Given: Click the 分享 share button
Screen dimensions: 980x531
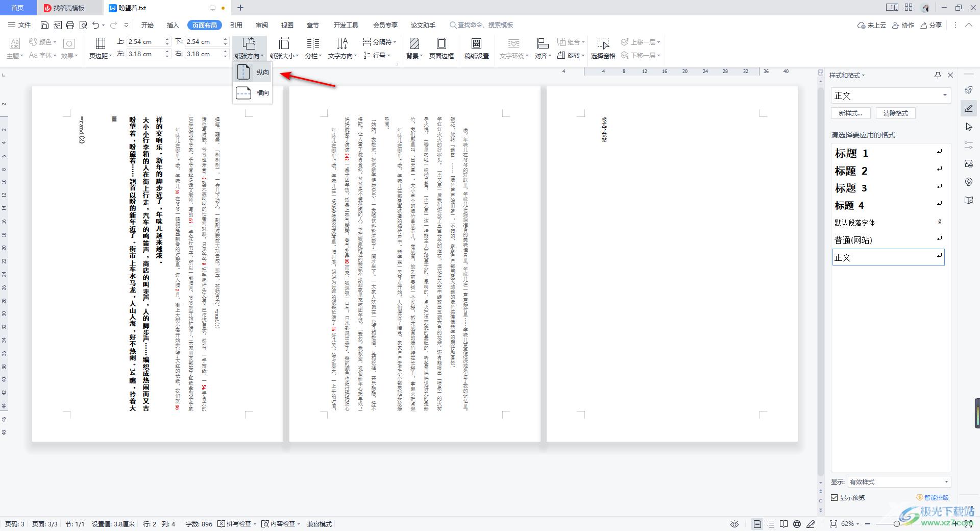Looking at the screenshot, I should click(x=931, y=25).
